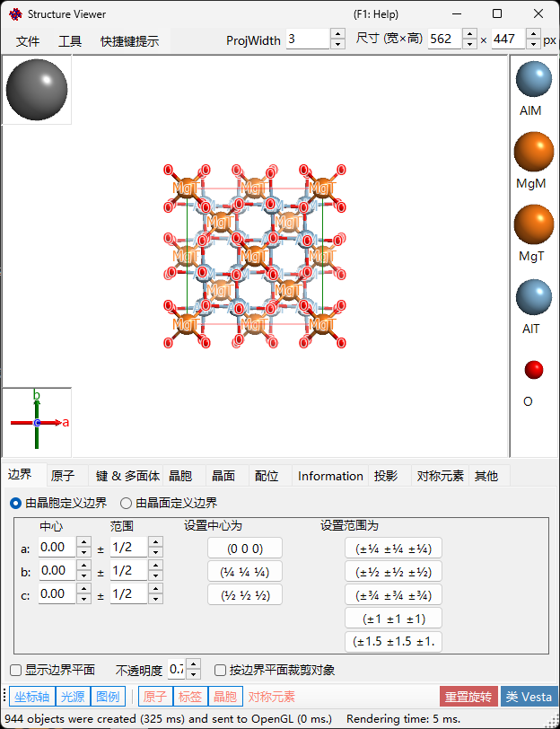Set range to (±¾ ±¾ ±¾)
Screen dimensions: 560x729
click(x=393, y=594)
